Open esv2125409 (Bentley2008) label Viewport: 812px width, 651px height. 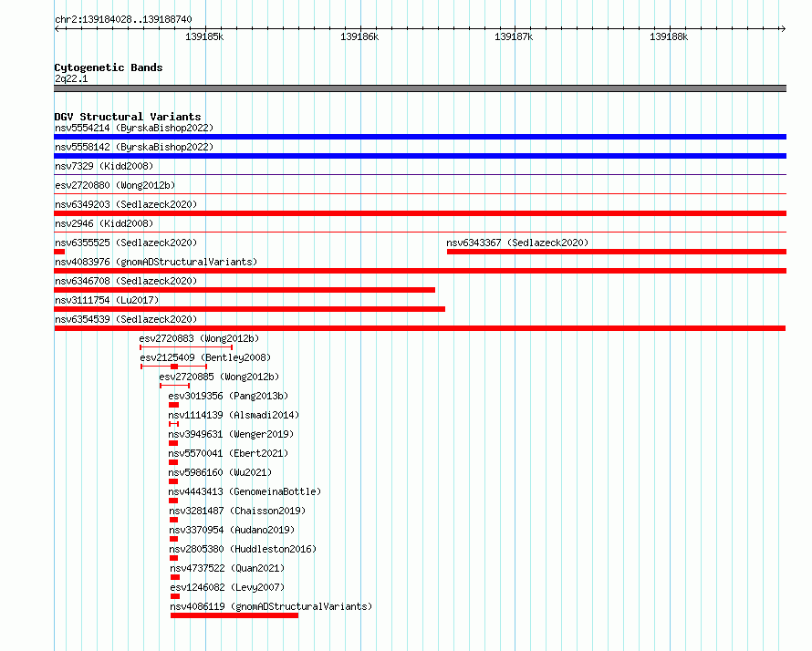tap(205, 357)
